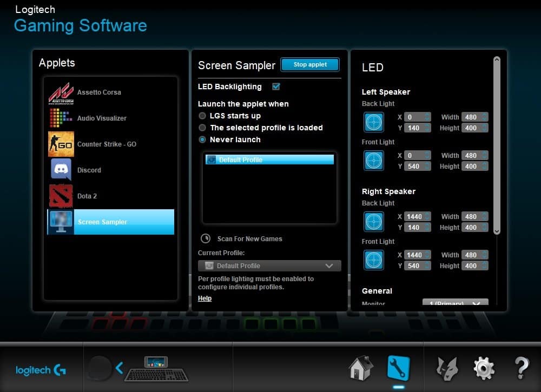Viewport: 541px width, 392px height.
Task: Collapse the keyboard view with the left chevron
Action: (x=120, y=367)
